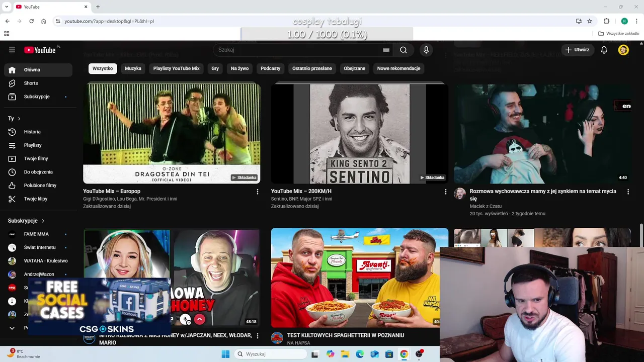
Task: Open Subskrypcje in the sidebar
Action: coord(38,97)
